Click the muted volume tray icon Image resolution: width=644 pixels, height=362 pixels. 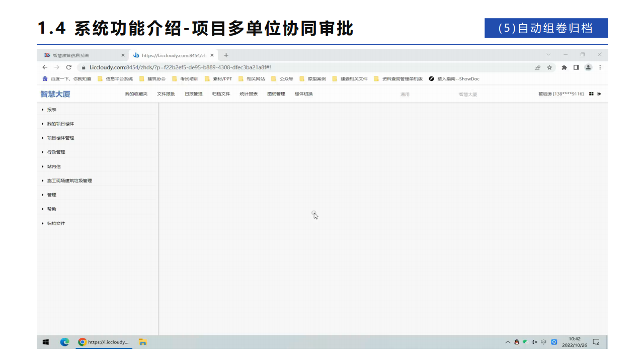(x=534, y=342)
